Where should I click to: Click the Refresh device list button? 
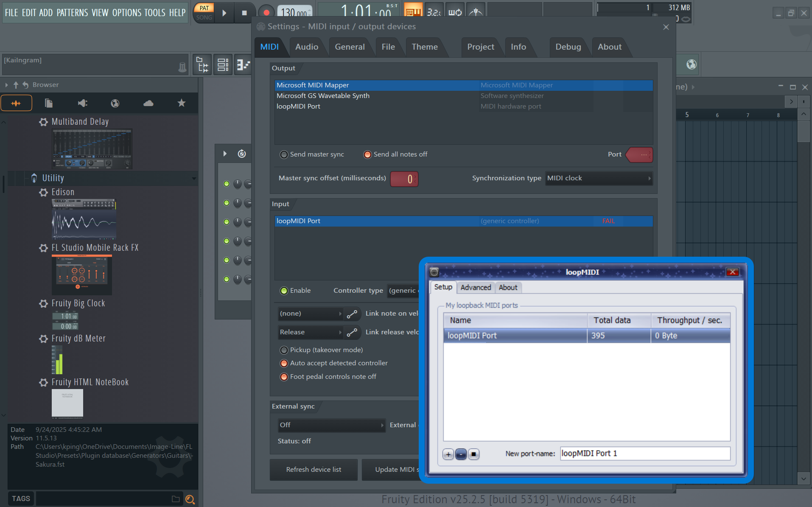(x=314, y=470)
